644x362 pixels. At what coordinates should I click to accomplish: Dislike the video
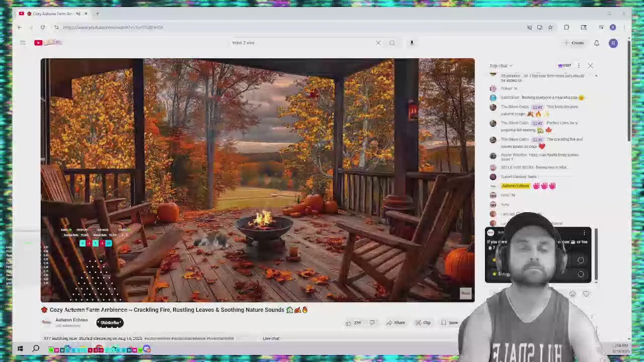(x=372, y=323)
